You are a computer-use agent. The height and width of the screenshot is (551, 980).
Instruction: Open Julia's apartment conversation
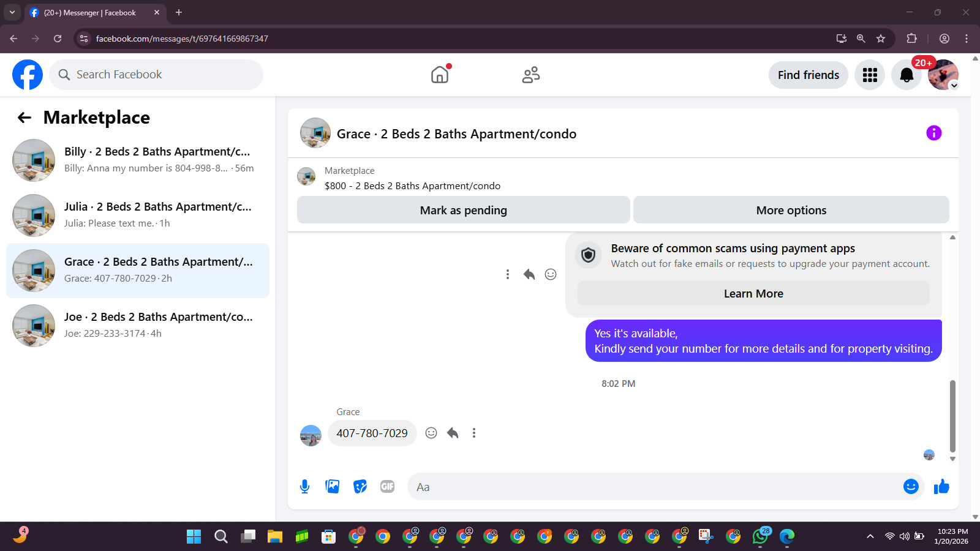tap(138, 216)
